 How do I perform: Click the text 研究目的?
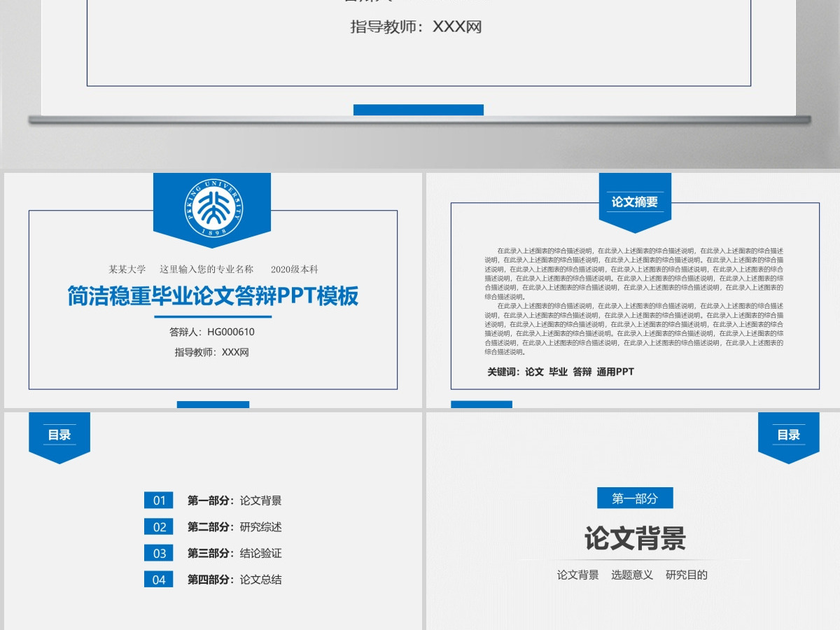point(687,575)
